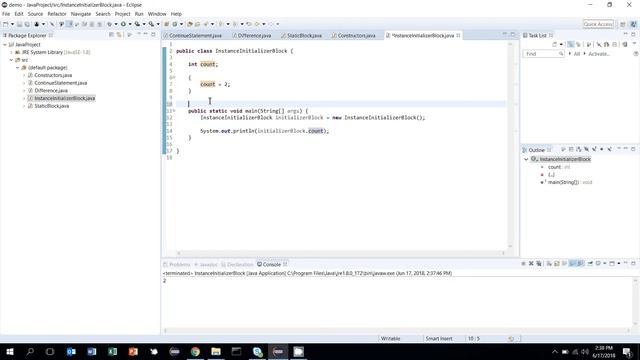Open the Debug configurations dropdown arrow
Screen dimensions: 640x360
point(116,24)
